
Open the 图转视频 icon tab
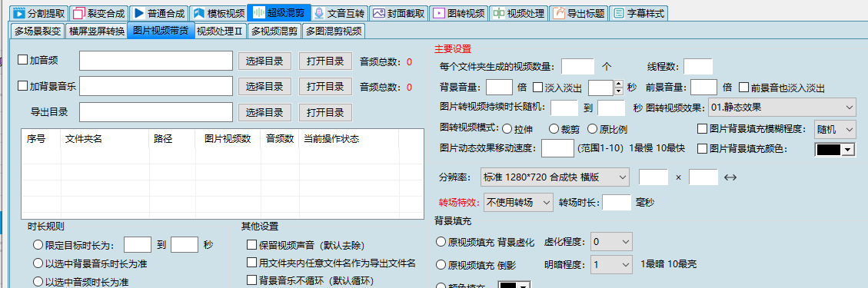click(x=439, y=13)
